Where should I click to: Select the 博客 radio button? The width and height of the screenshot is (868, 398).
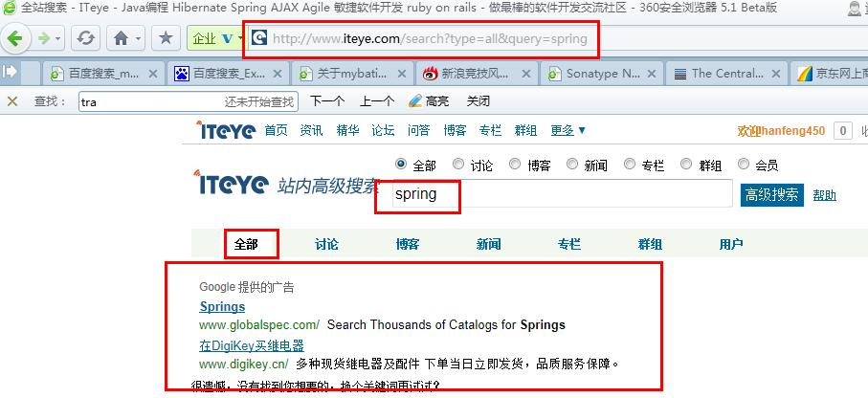(x=516, y=165)
